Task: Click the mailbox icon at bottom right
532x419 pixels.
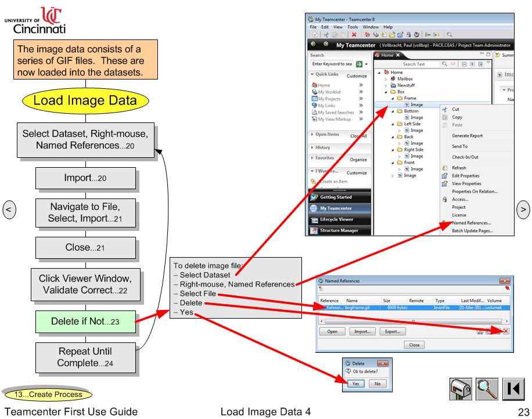Action: pyautogui.click(x=461, y=389)
